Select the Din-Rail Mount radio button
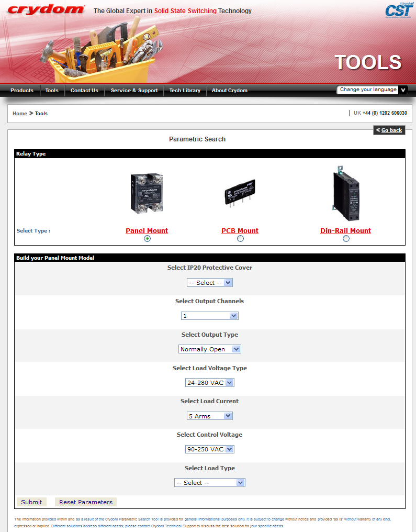 pyautogui.click(x=346, y=239)
